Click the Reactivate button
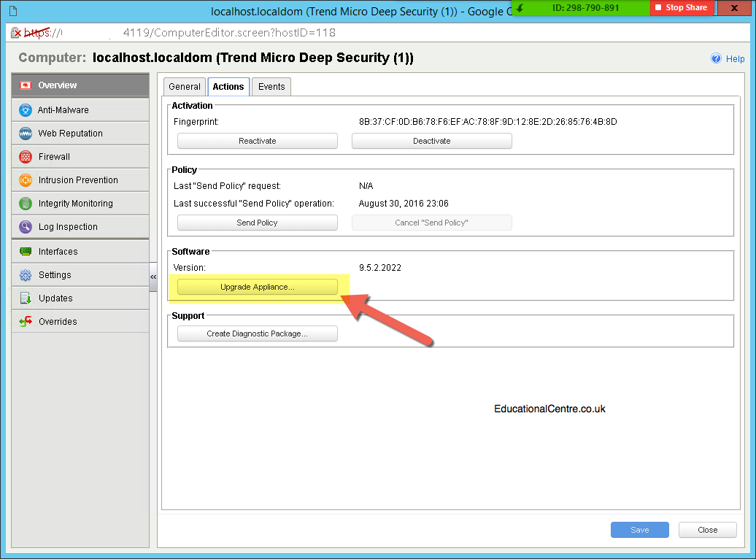 pyautogui.click(x=258, y=141)
